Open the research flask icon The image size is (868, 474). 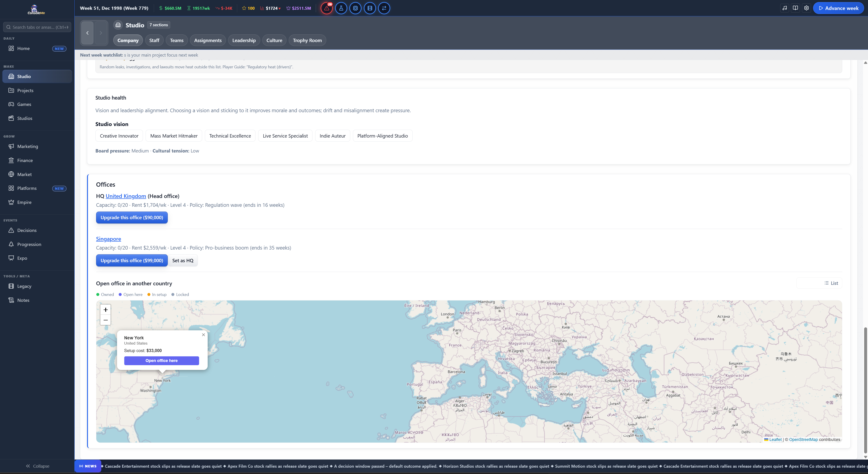coord(341,8)
